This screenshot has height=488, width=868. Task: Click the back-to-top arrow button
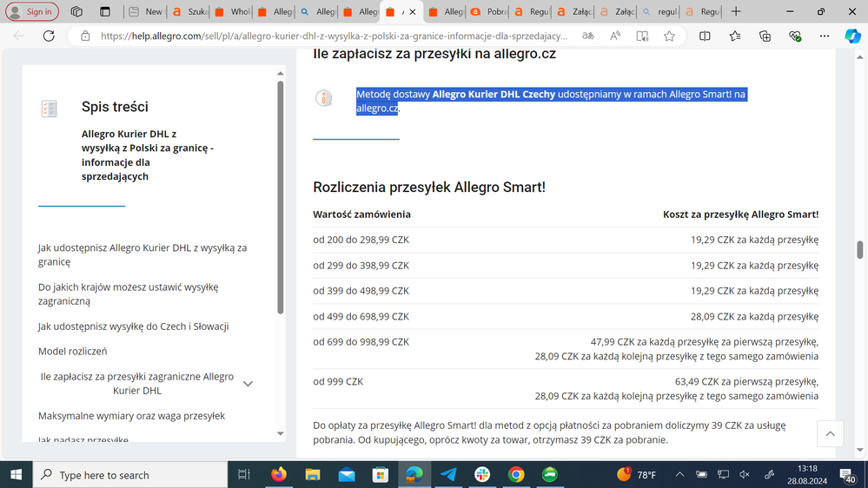tap(831, 434)
